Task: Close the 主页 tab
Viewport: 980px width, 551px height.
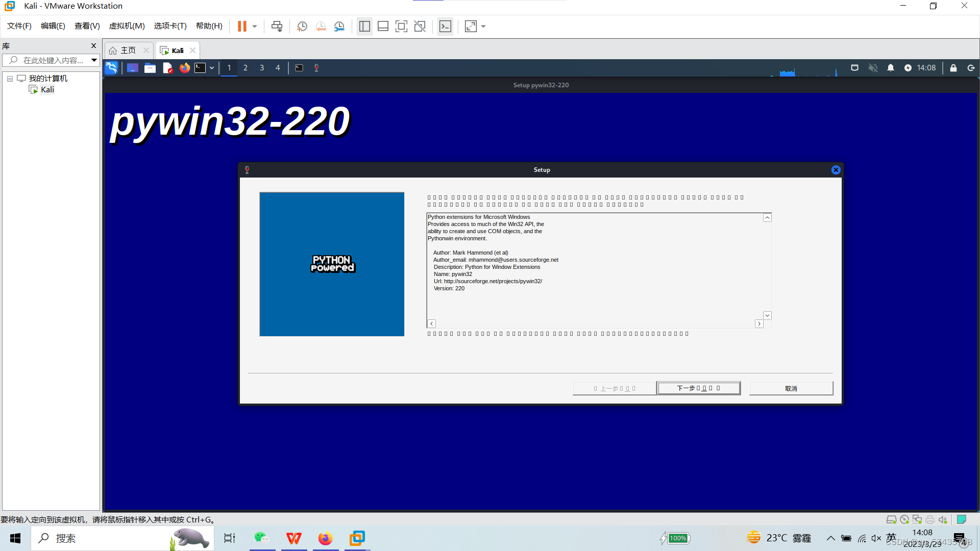Action: tap(146, 51)
